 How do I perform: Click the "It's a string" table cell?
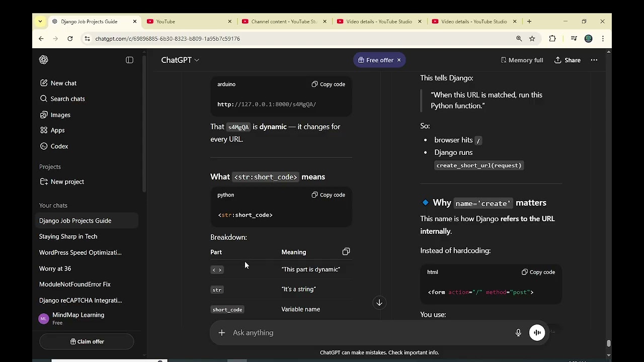pos(299,289)
